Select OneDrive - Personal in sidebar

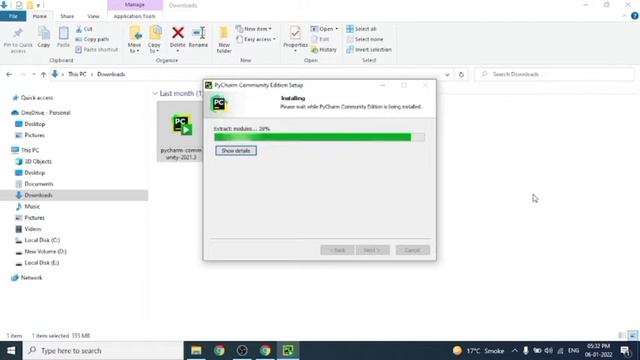pos(45,113)
